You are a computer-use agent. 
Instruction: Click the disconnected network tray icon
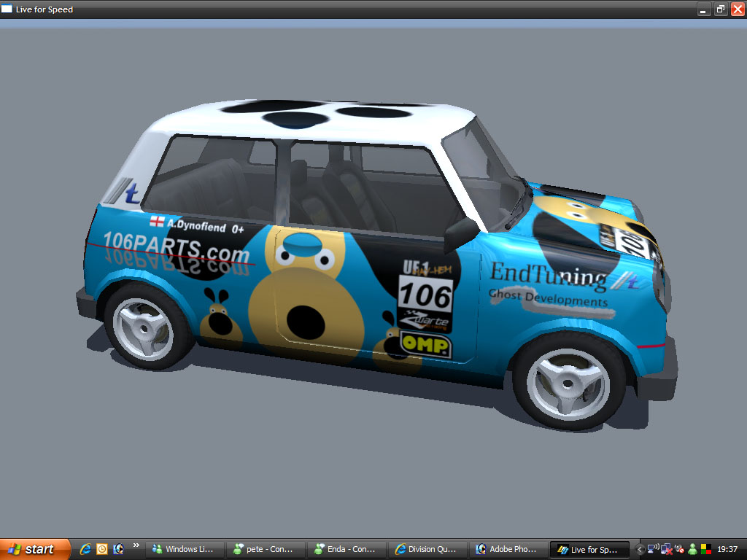point(666,549)
